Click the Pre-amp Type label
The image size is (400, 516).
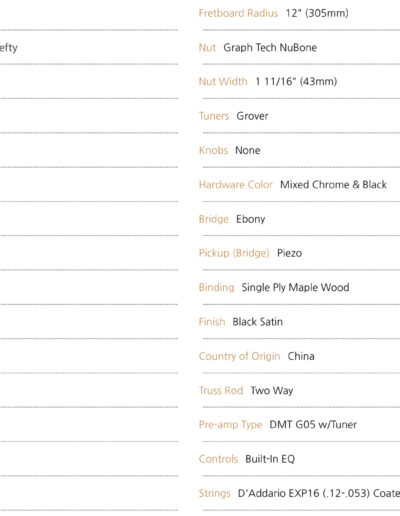[230, 425]
